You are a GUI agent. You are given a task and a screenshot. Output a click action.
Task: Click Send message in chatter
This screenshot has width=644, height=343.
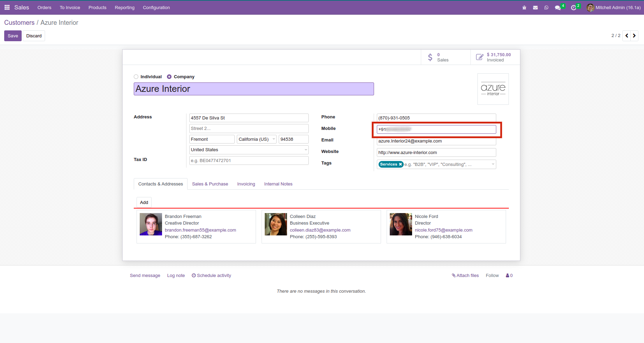(x=145, y=276)
